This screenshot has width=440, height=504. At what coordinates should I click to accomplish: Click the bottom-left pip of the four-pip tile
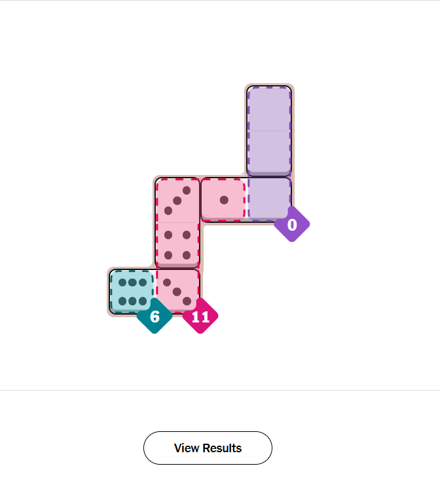[x=168, y=255]
